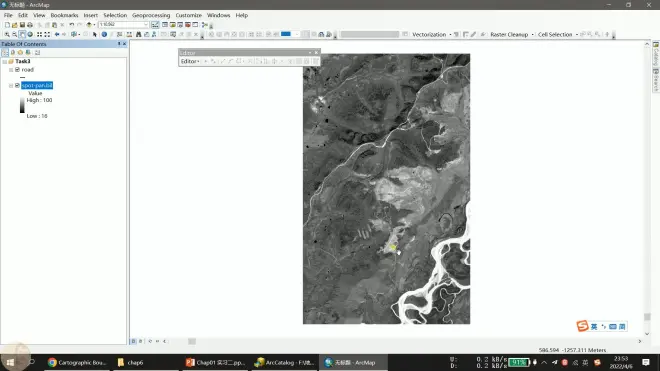Open the Customize menu
This screenshot has width=660, height=371.
[x=189, y=15]
